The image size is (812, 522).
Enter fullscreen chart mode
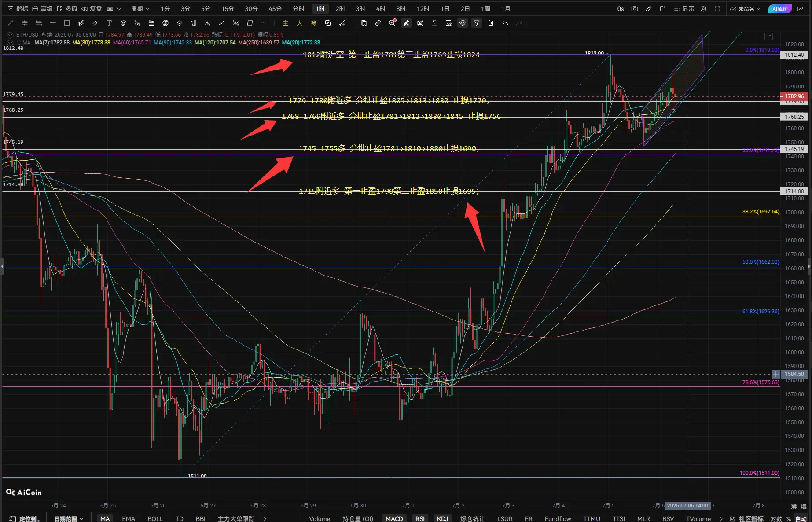pos(717,9)
